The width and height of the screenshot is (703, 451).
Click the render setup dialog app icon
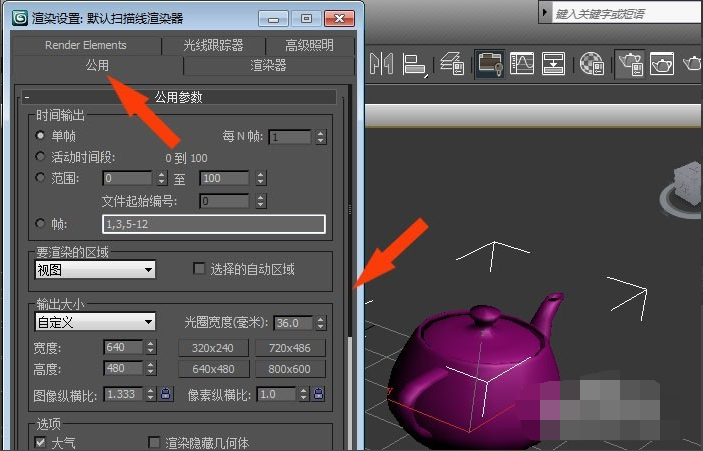[19, 18]
